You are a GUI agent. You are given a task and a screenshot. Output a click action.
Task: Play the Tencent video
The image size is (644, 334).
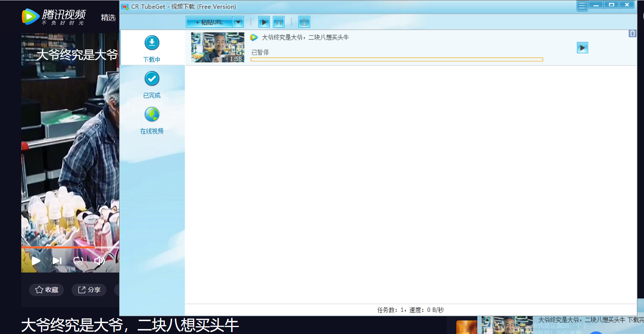(36, 261)
